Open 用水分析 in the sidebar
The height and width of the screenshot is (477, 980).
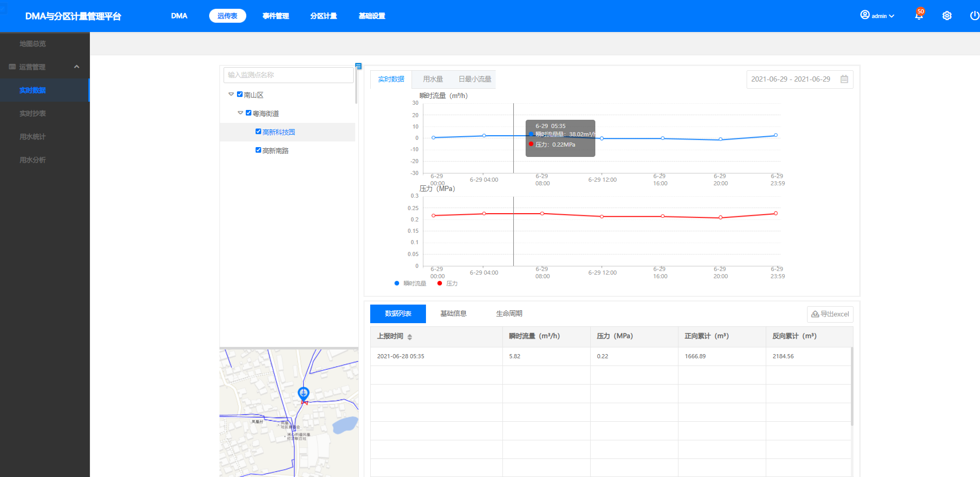click(x=33, y=160)
